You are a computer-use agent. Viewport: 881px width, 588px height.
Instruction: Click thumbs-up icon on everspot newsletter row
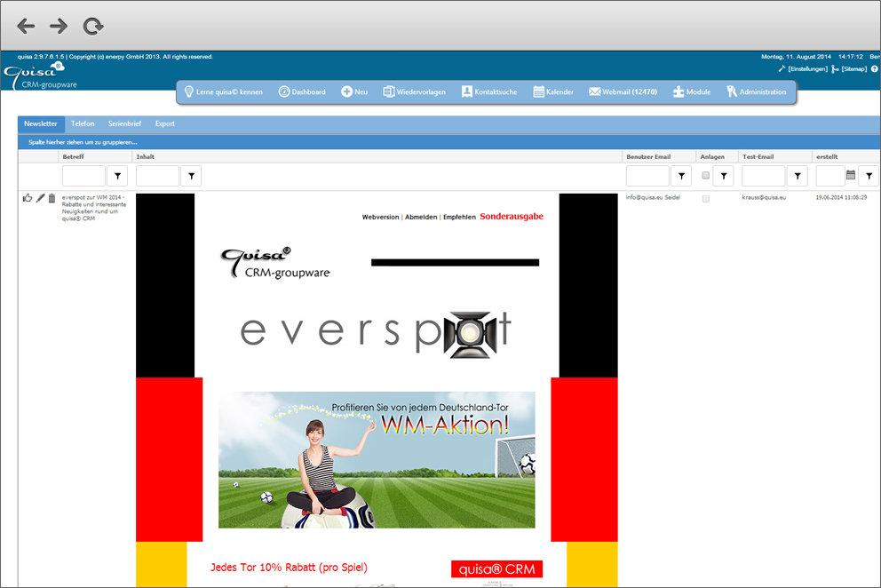[x=27, y=198]
